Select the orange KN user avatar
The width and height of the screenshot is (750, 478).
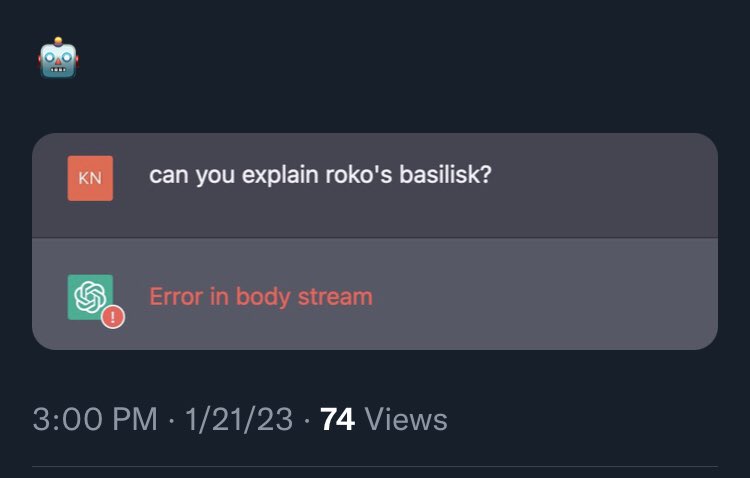pyautogui.click(x=90, y=178)
